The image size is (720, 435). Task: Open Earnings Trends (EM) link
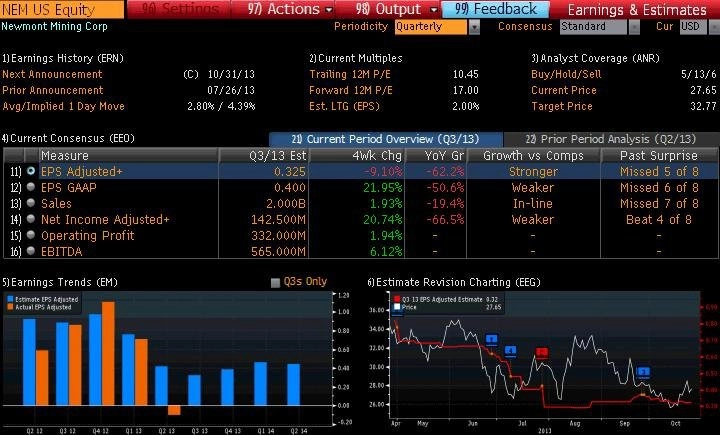tap(60, 282)
